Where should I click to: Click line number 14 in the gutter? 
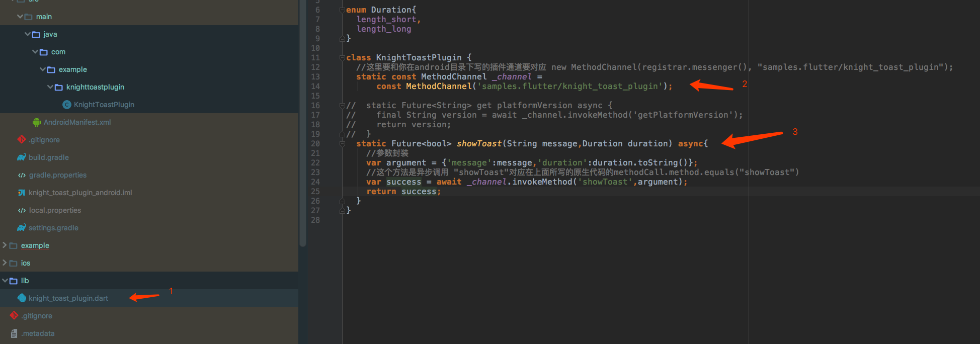[315, 87]
